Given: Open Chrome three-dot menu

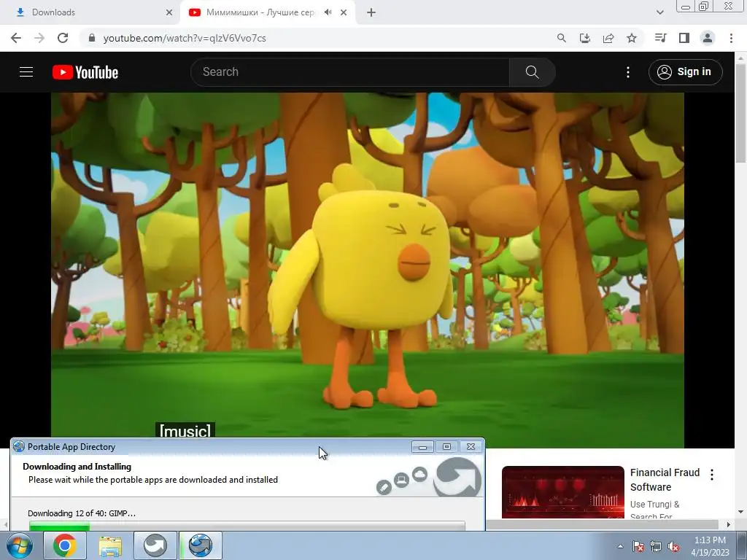Looking at the screenshot, I should pyautogui.click(x=731, y=38).
